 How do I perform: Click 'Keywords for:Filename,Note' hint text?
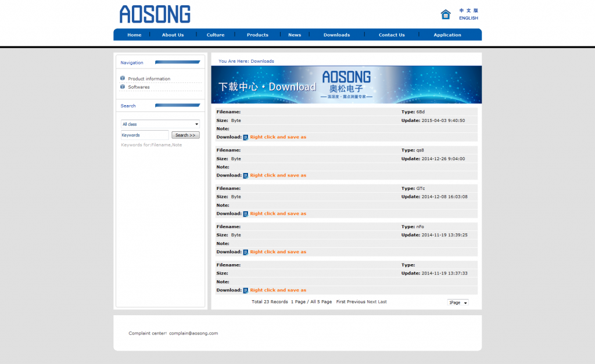(x=152, y=145)
